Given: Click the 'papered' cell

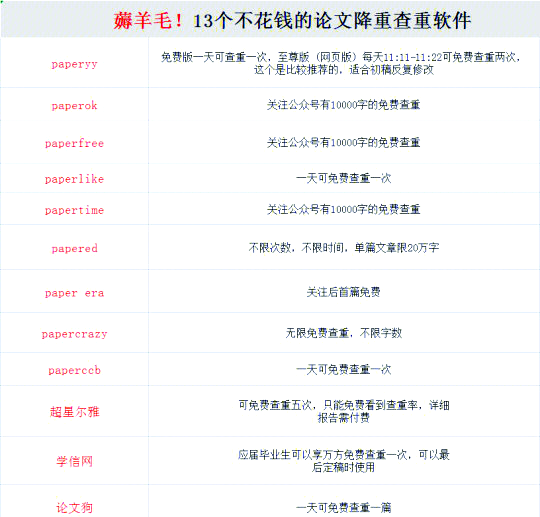Looking at the screenshot, I should 74,247.
